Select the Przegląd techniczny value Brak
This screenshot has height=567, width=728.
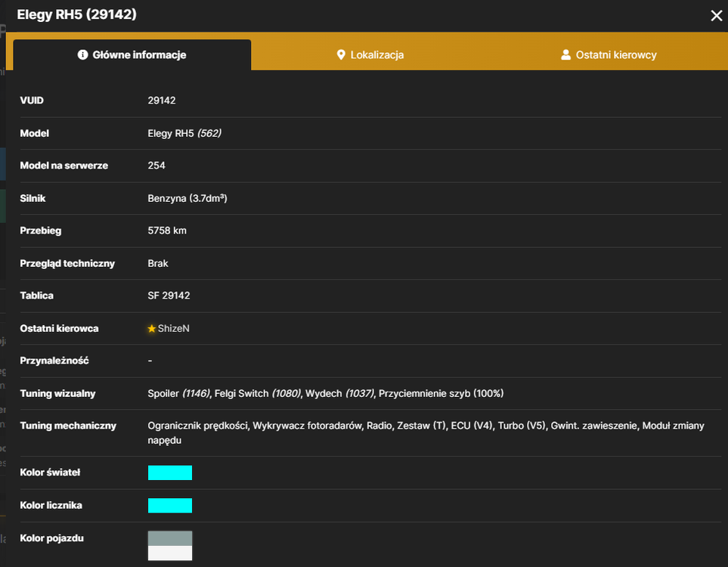pos(158,264)
